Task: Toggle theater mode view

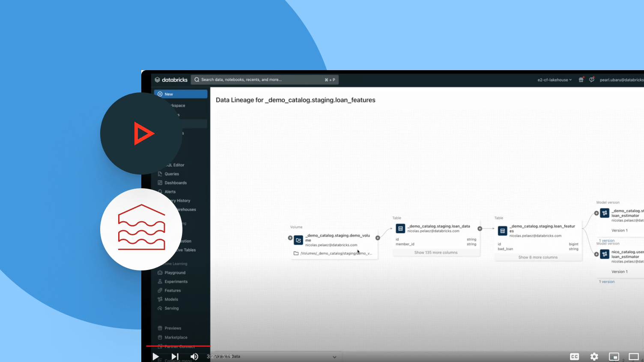Action: click(x=633, y=356)
